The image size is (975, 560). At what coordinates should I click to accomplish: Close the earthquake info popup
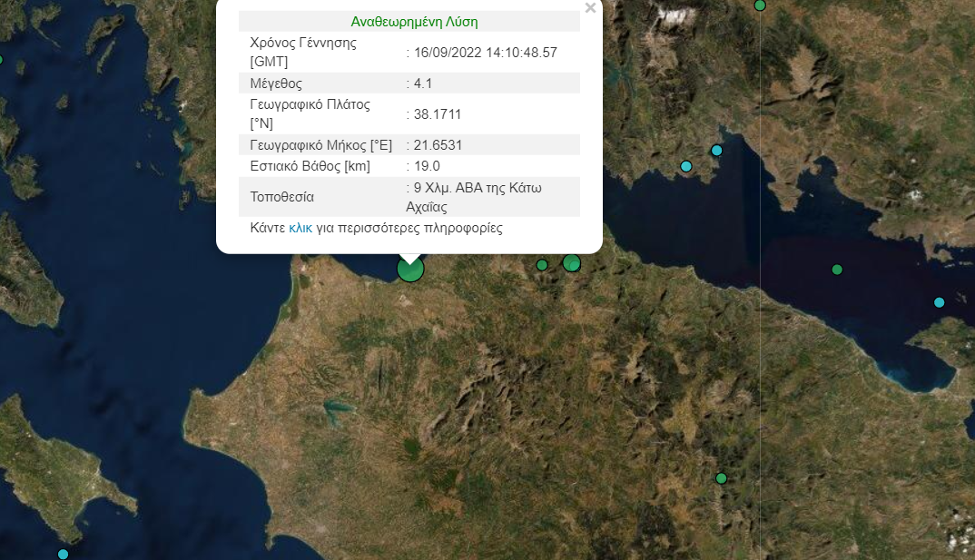pyautogui.click(x=590, y=8)
